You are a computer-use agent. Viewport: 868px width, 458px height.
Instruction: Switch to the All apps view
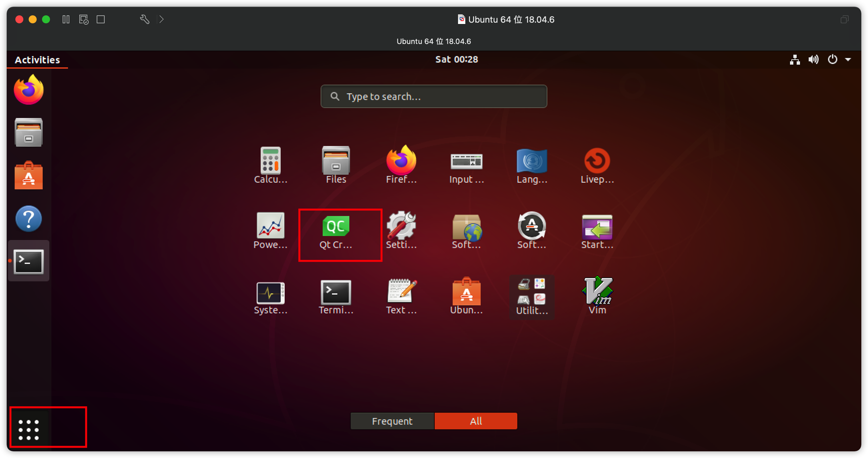(x=476, y=421)
